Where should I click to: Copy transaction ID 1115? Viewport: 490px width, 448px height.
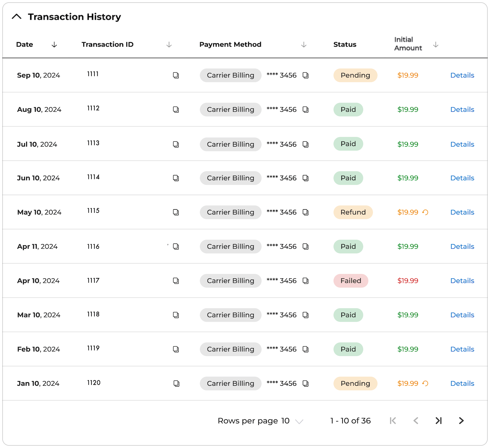176,212
